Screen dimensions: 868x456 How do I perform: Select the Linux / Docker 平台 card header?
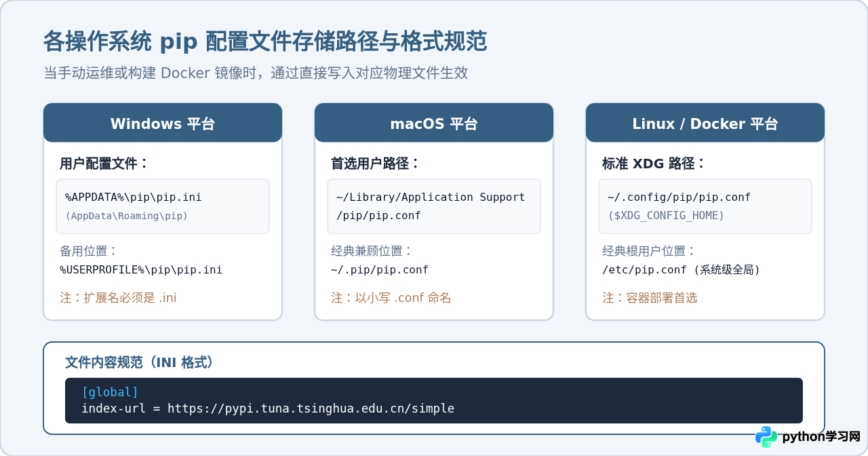click(705, 123)
